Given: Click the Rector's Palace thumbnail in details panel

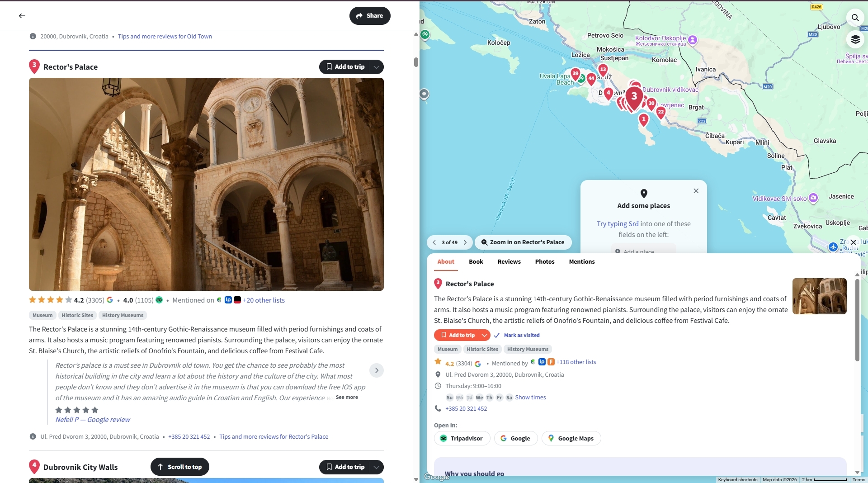Looking at the screenshot, I should [819, 296].
